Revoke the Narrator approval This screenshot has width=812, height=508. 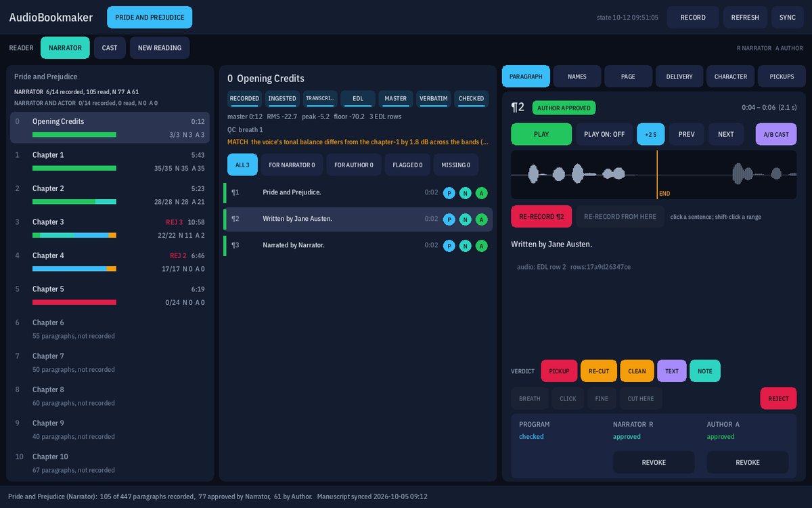654,463
